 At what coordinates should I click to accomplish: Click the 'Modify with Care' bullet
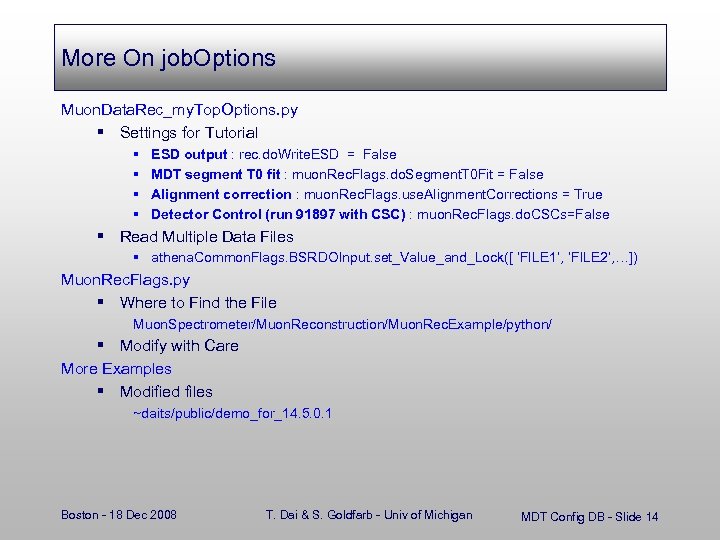(179, 346)
